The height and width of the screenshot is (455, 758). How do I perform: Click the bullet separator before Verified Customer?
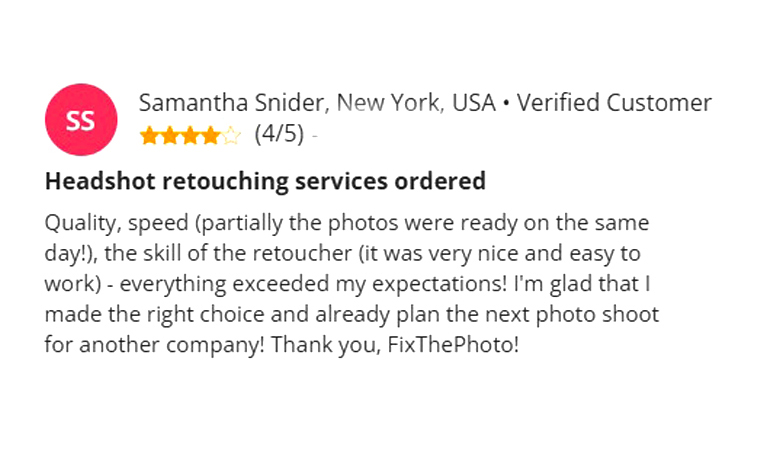click(x=506, y=104)
